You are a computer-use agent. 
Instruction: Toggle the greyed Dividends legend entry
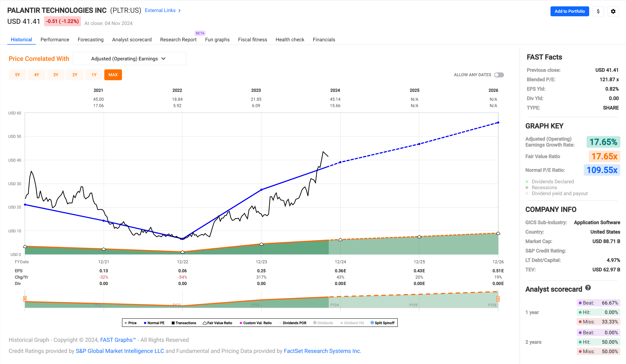click(x=323, y=323)
